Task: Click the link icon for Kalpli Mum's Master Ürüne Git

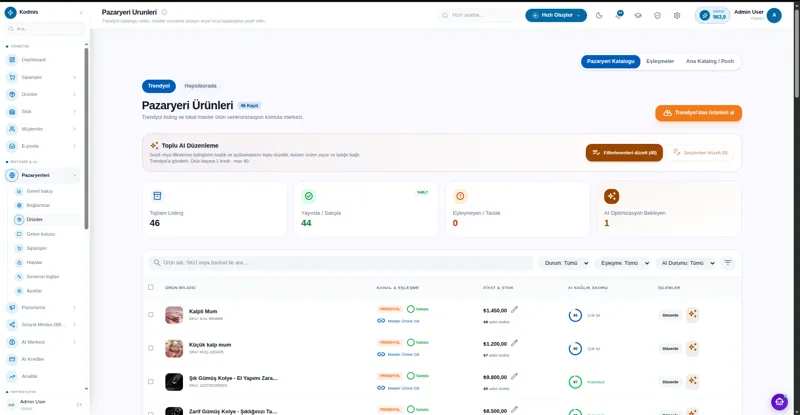Action: pos(381,321)
